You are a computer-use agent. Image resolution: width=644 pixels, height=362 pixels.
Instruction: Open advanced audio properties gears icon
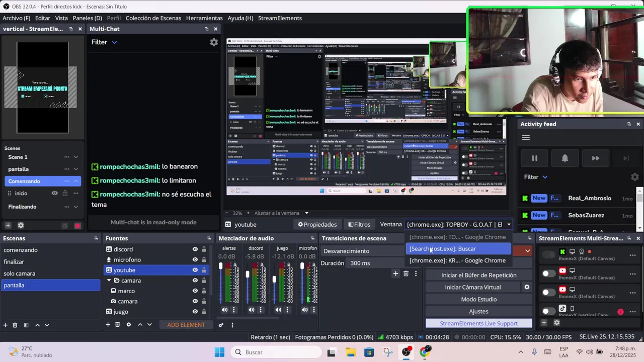pos(221,325)
